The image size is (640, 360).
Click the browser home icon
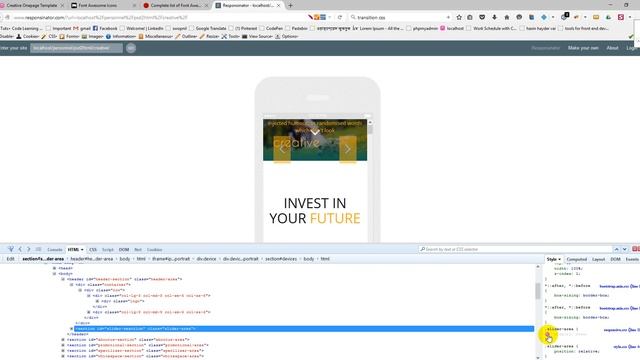click(x=507, y=17)
